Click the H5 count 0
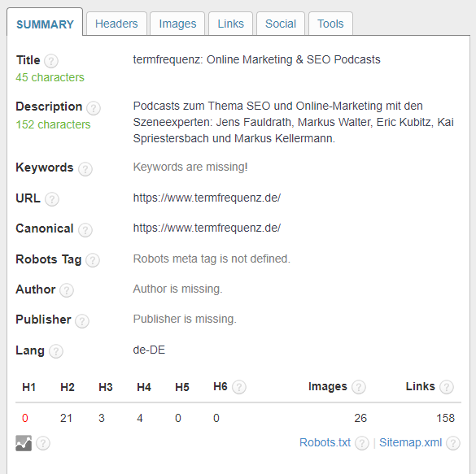The width and height of the screenshot is (476, 474). click(178, 418)
